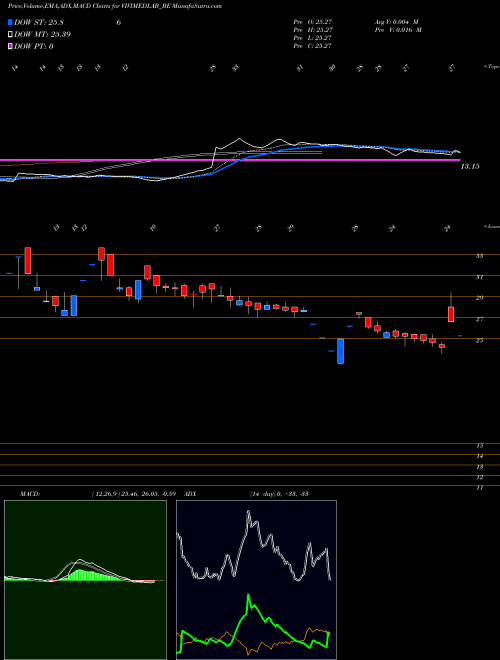Viewport: 500px width, 660px height.
Task: Click the white ADX line peak
Action: [248, 513]
